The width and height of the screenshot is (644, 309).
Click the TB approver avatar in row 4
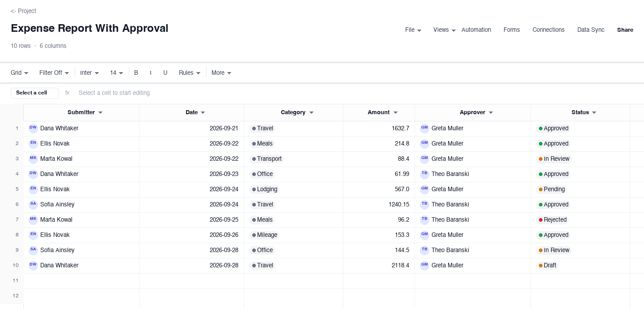pos(424,174)
